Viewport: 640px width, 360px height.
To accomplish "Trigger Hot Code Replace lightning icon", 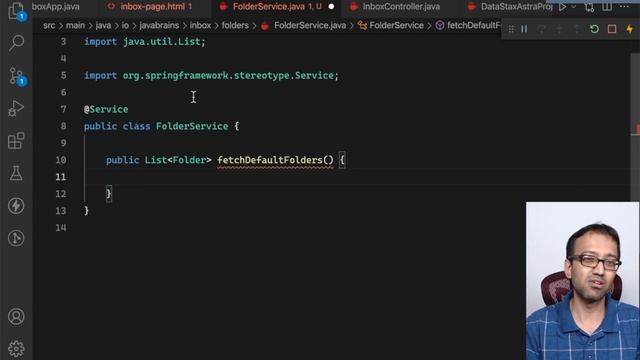I will click(x=629, y=29).
